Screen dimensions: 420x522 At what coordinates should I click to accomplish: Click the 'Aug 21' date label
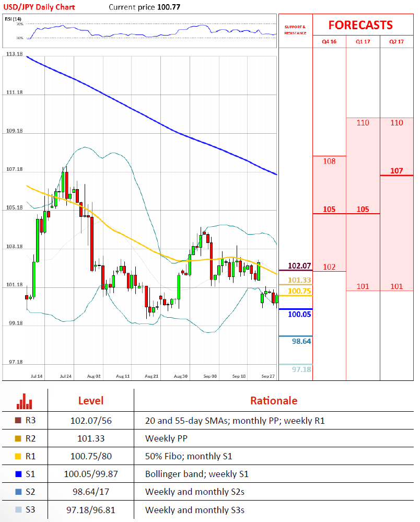click(151, 376)
